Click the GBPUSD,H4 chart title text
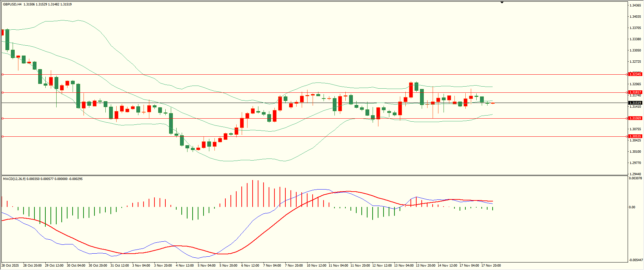 click(12, 4)
